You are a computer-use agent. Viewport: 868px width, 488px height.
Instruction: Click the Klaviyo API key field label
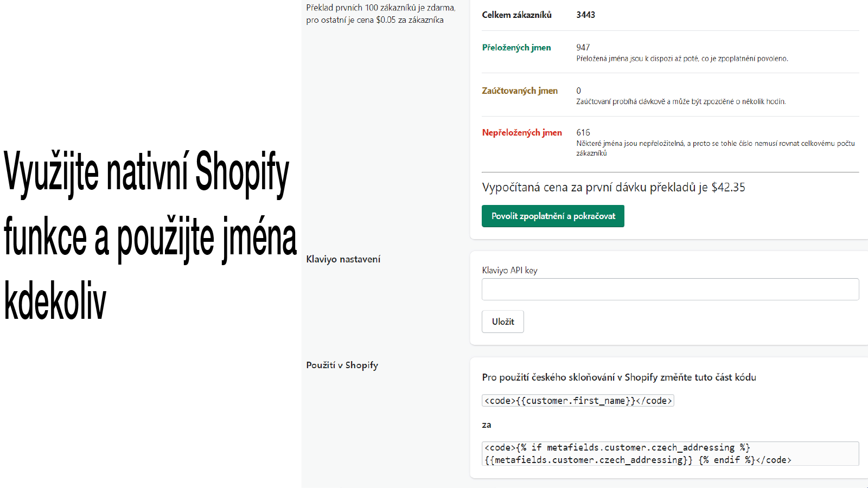[x=509, y=270]
